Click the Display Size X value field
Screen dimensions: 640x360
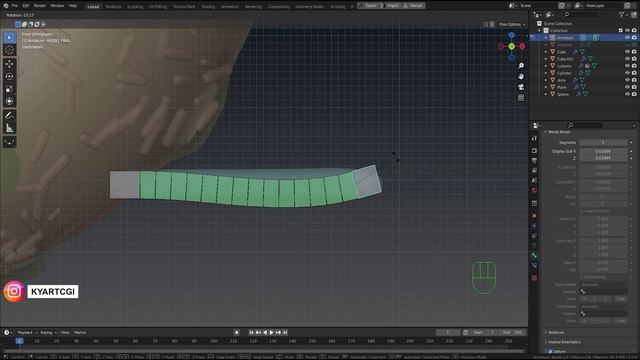click(603, 151)
